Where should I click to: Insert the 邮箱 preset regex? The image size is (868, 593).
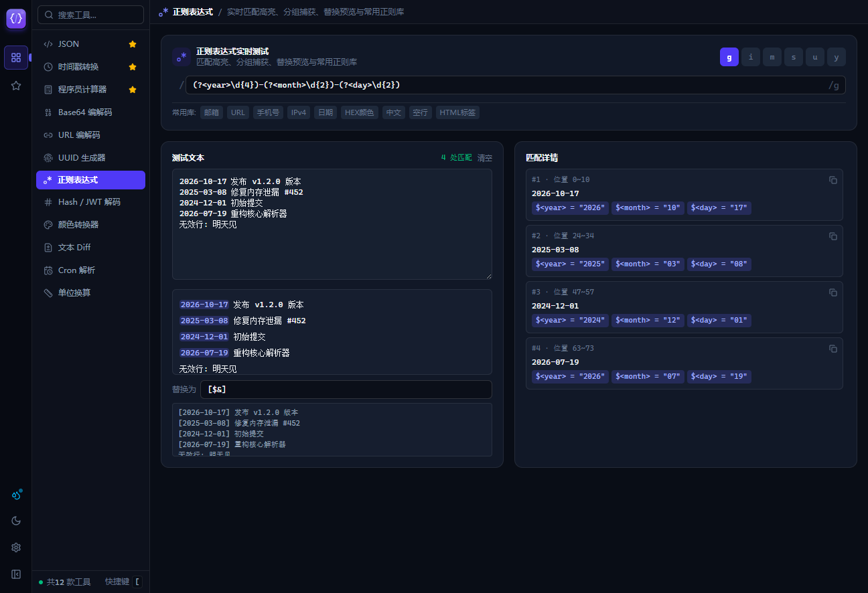212,112
